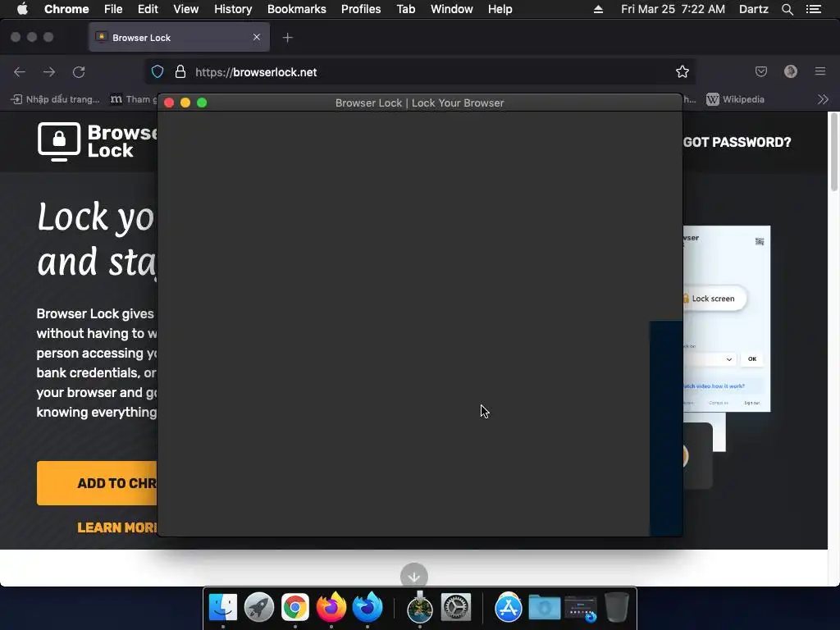Open the tracking protection shield icon
Image resolution: width=840 pixels, height=630 pixels.
(157, 72)
